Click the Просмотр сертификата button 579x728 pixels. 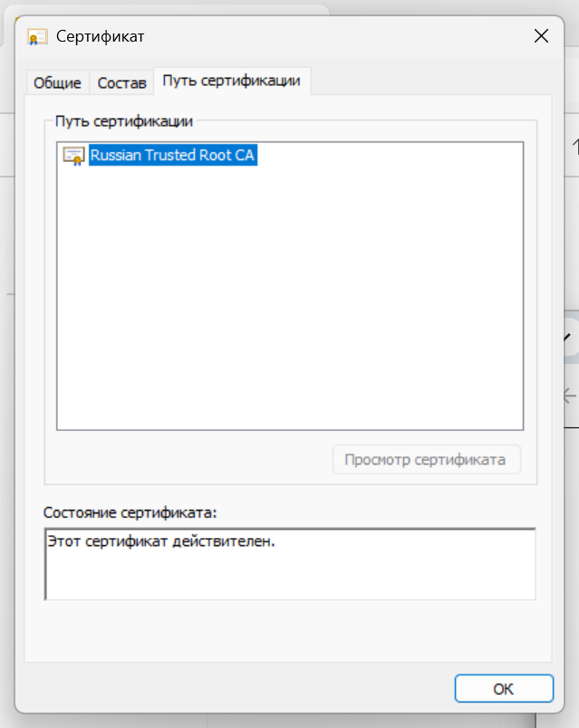click(426, 460)
